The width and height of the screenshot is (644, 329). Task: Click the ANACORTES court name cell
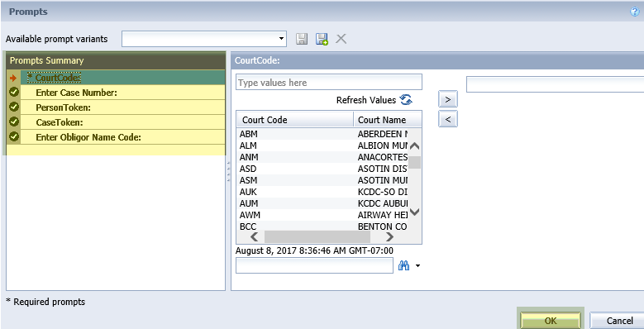click(383, 157)
